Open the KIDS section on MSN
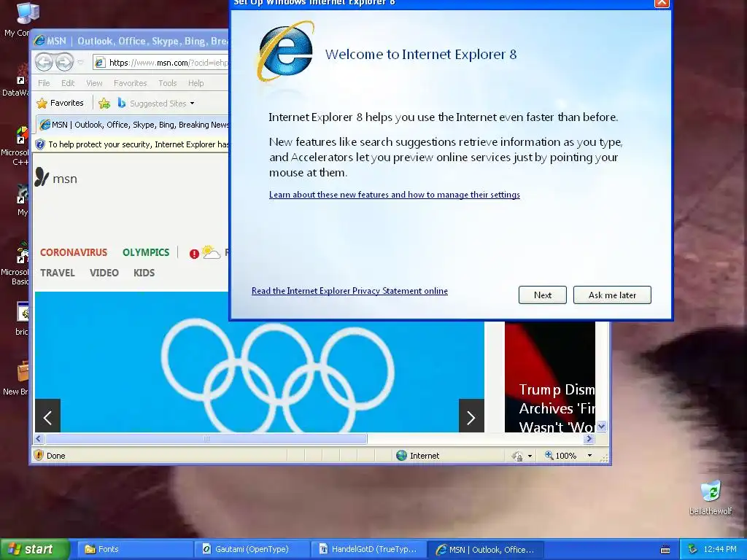Screen dimensions: 747x560 tap(144, 273)
